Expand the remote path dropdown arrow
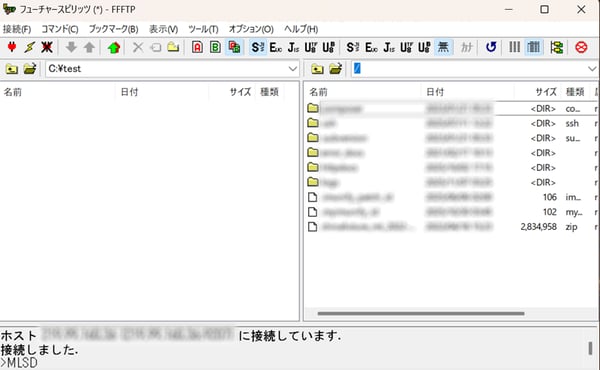This screenshot has height=370, width=600. [592, 69]
